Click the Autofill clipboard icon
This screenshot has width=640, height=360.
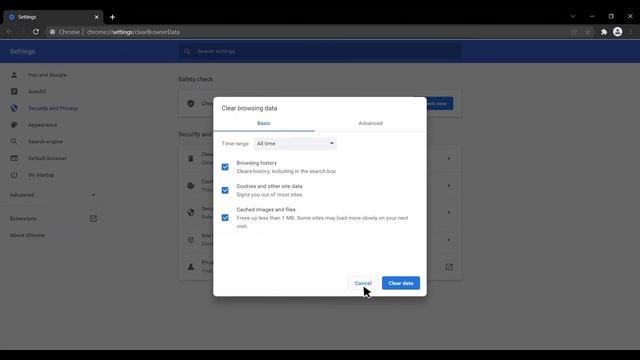coord(14,91)
